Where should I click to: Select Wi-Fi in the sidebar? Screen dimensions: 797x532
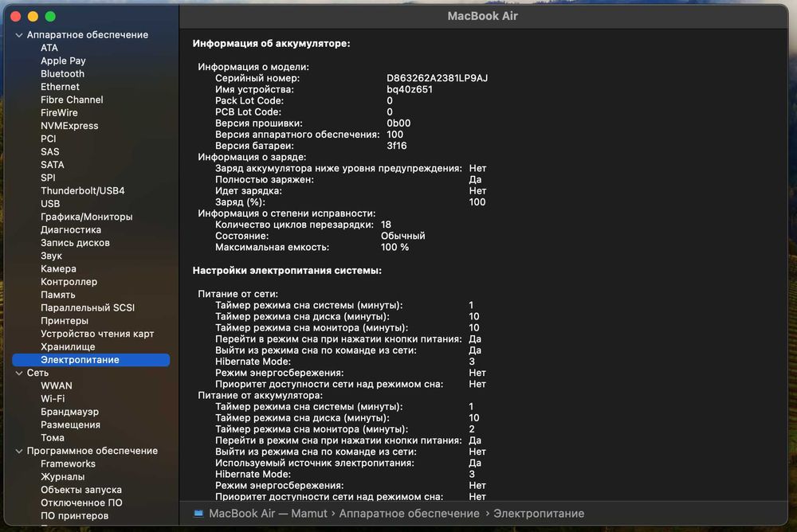point(53,399)
